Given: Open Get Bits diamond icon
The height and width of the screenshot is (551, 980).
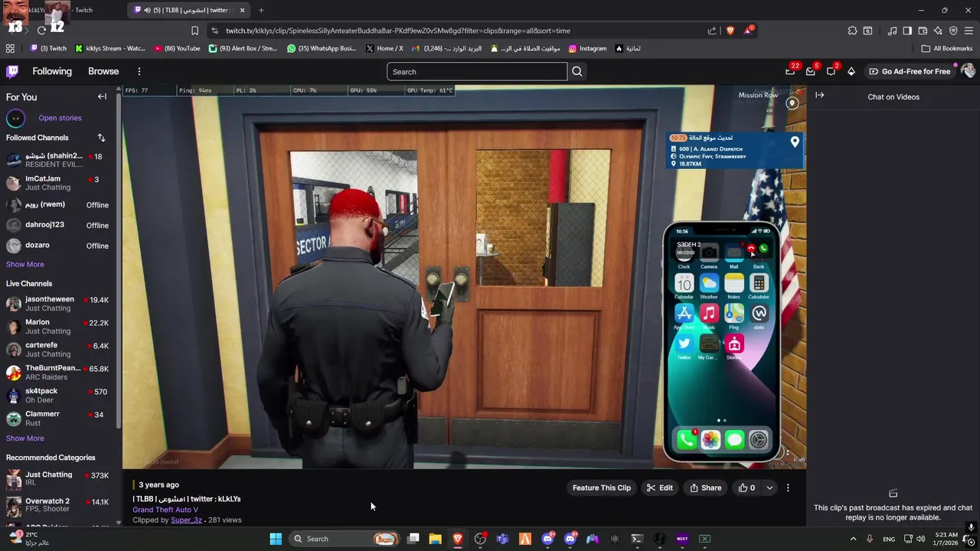Looking at the screenshot, I should 851,71.
